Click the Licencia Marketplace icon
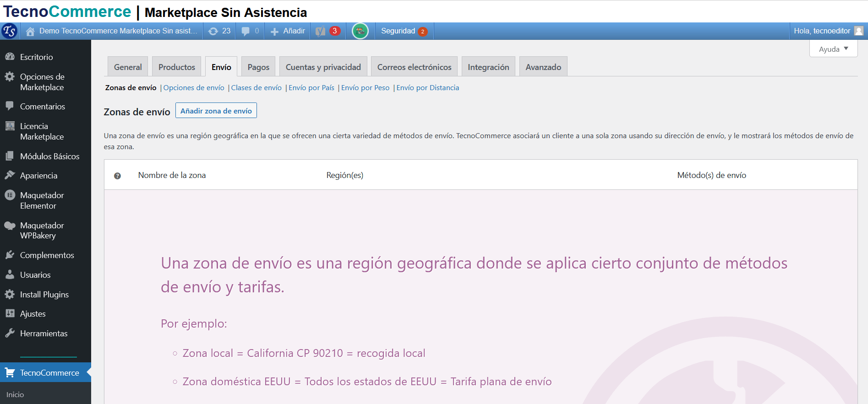 [x=10, y=126]
